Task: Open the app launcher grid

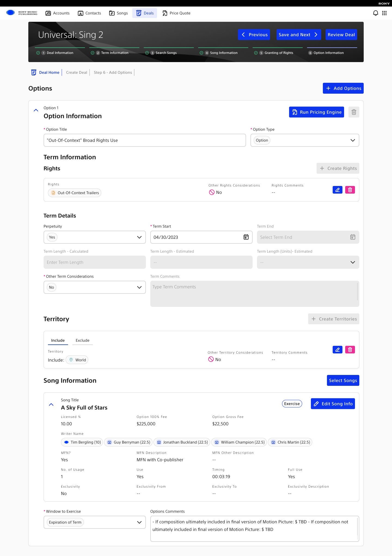Action: 384,13
